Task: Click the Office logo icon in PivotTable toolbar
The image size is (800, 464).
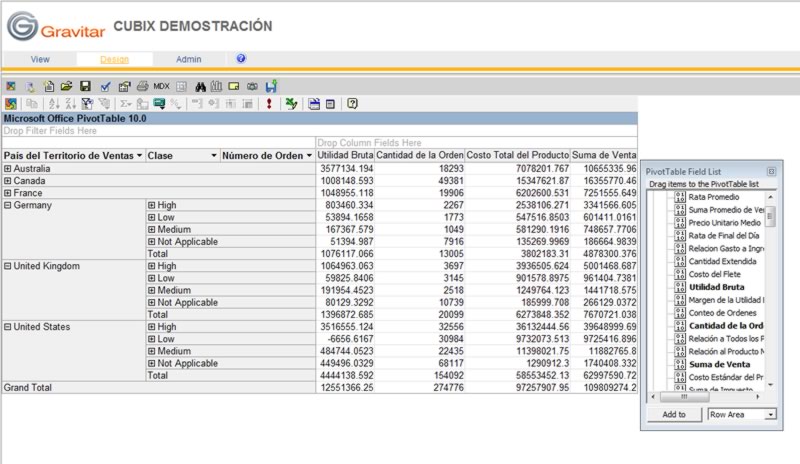Action: click(x=11, y=104)
